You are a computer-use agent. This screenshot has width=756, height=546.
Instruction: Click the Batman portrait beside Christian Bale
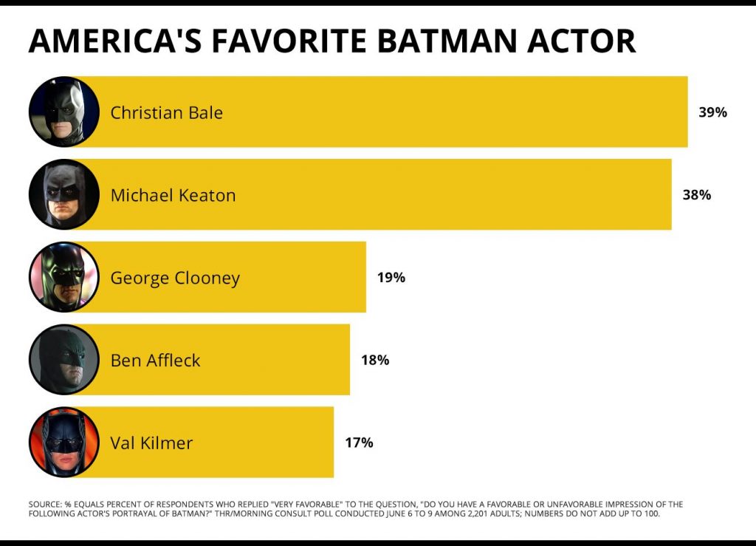pos(63,112)
